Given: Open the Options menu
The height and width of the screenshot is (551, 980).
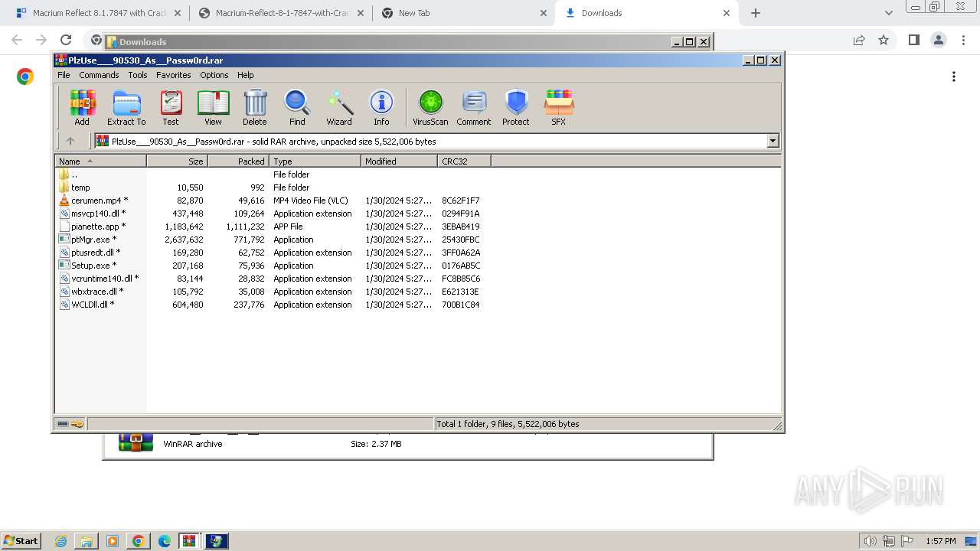Looking at the screenshot, I should tap(214, 75).
